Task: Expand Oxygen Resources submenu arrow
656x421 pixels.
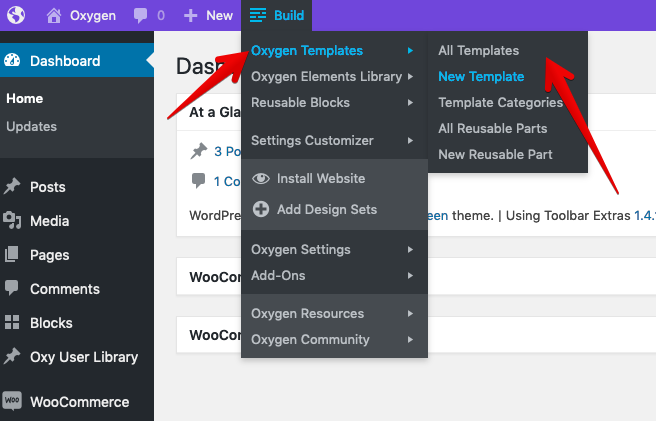Action: [410, 314]
